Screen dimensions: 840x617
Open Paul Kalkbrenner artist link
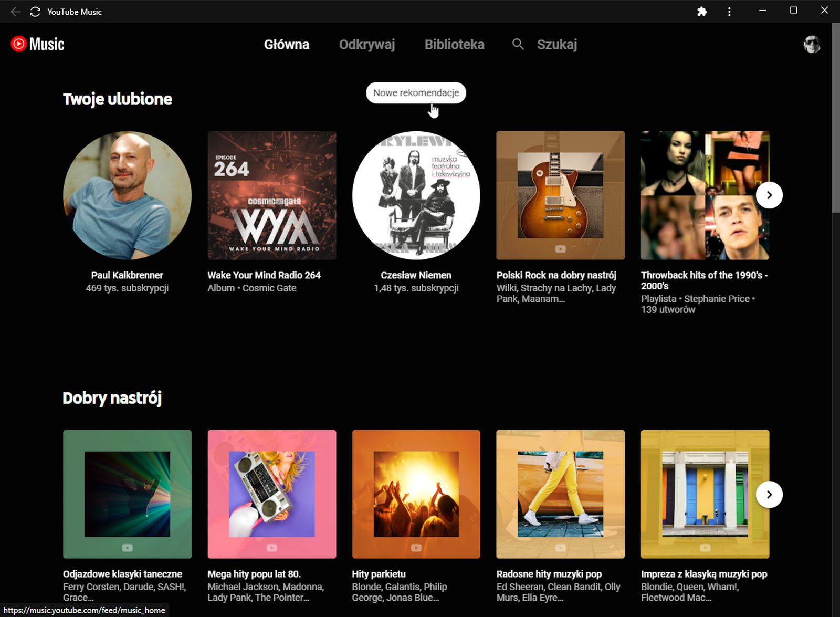click(127, 275)
